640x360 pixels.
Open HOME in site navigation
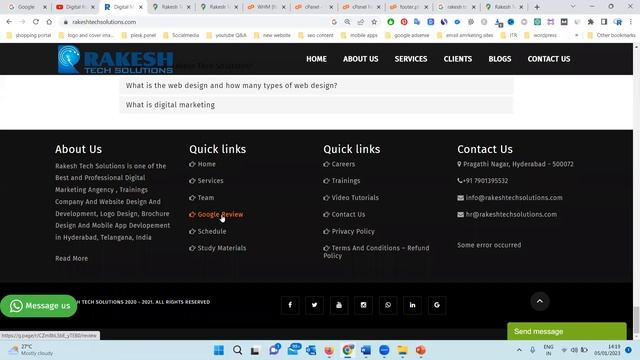point(316,59)
